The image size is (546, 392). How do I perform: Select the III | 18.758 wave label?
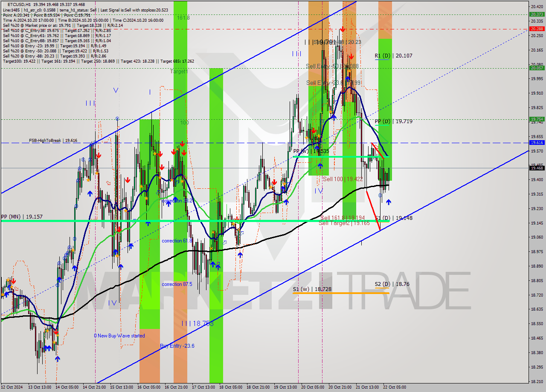tap(197, 324)
